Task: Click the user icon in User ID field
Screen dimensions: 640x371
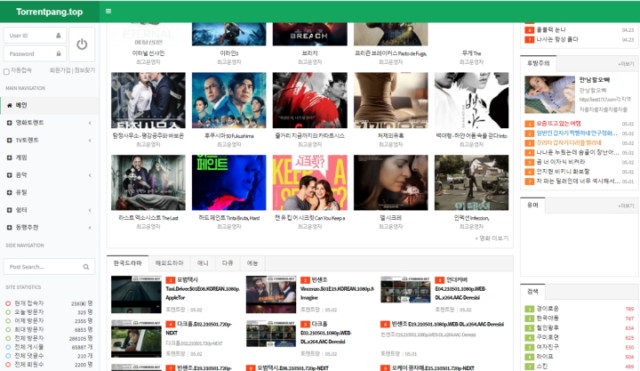Action: (x=58, y=36)
